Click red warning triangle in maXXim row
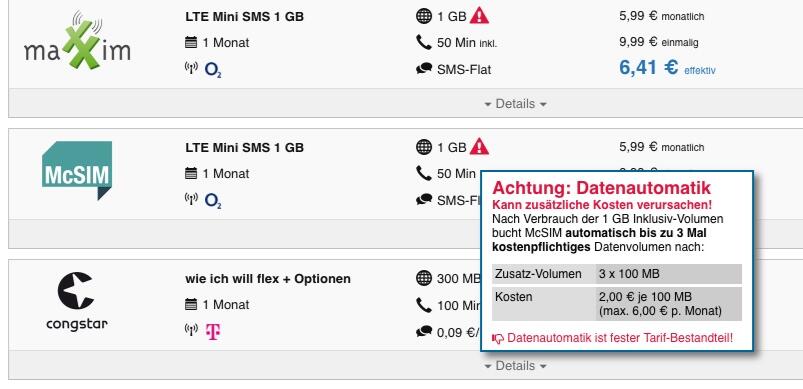 (x=479, y=15)
